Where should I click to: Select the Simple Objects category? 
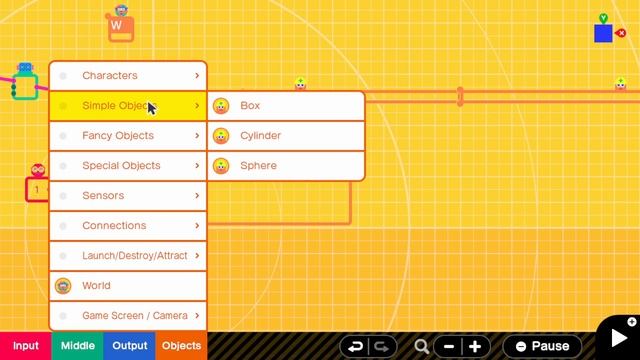pyautogui.click(x=128, y=106)
